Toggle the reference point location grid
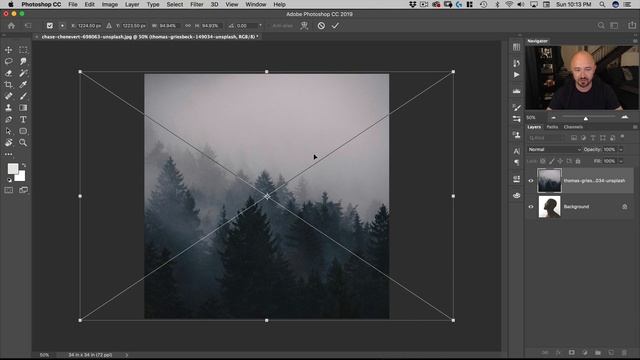 click(62, 26)
